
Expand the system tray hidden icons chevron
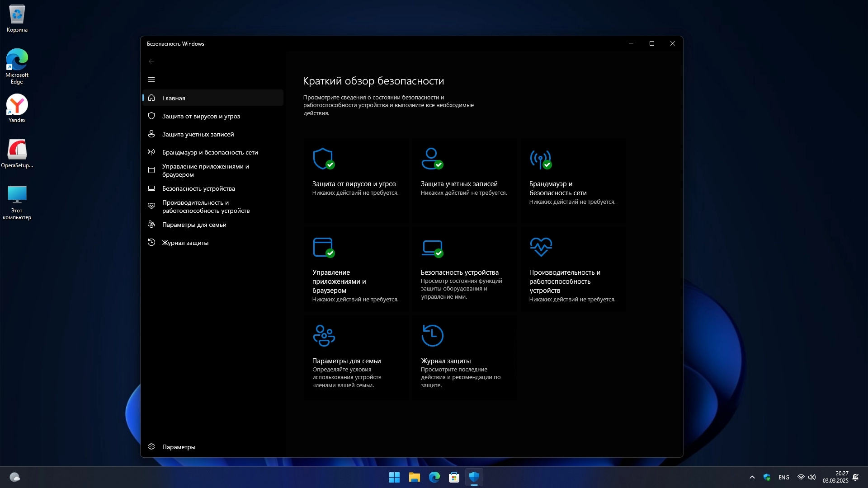752,477
